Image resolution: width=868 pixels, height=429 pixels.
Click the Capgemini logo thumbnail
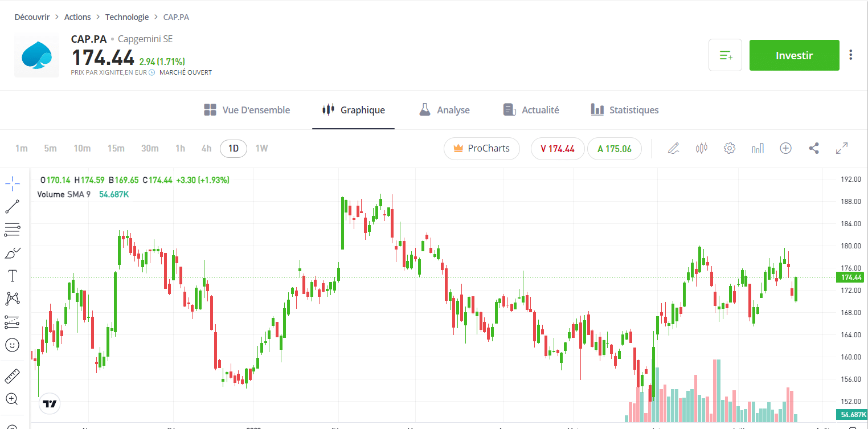[36, 55]
